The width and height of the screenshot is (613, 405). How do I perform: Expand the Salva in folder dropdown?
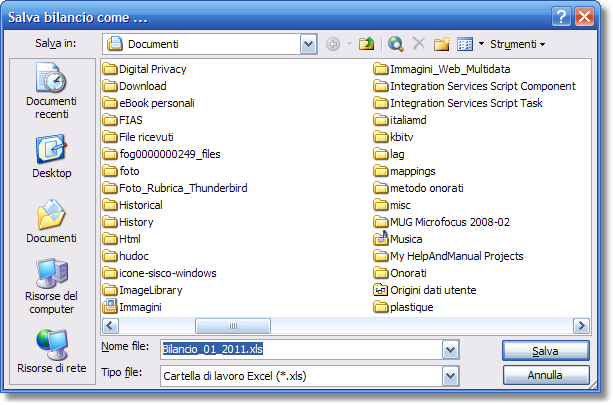[x=308, y=44]
